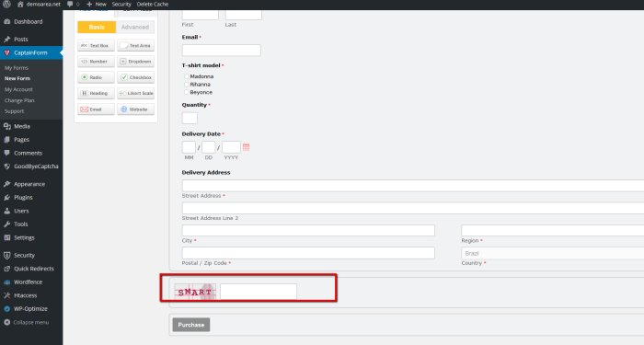644x345 pixels.
Task: Focus the Region input field
Action: [x=552, y=230]
